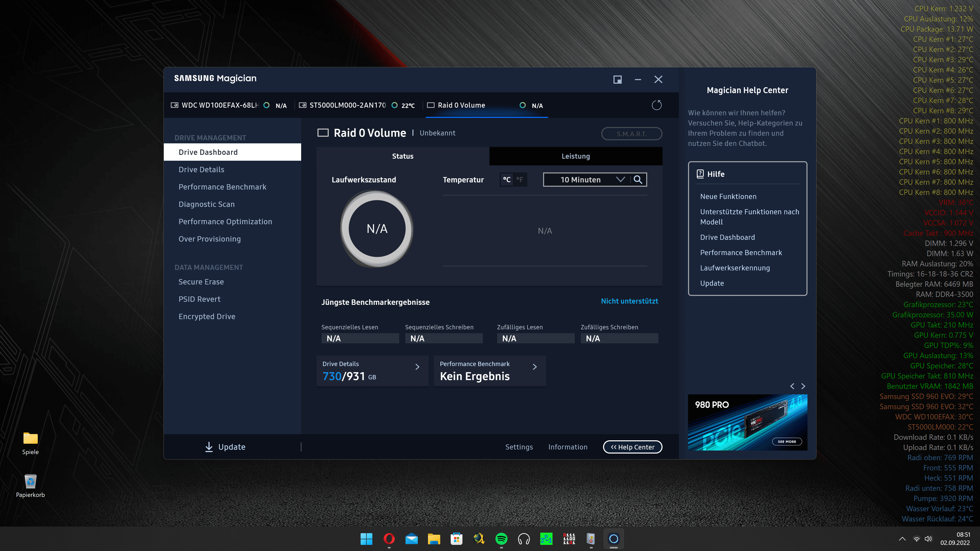The image size is (980, 551).
Task: Open Spotify from taskbar
Action: click(501, 539)
